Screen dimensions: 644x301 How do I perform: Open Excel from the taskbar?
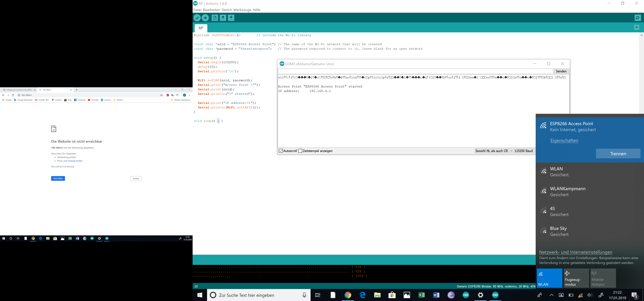point(421,295)
